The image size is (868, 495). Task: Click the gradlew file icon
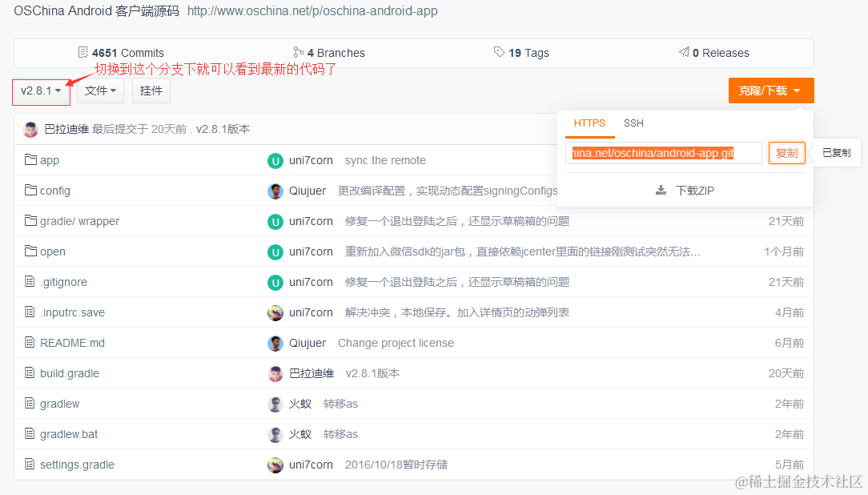point(30,404)
